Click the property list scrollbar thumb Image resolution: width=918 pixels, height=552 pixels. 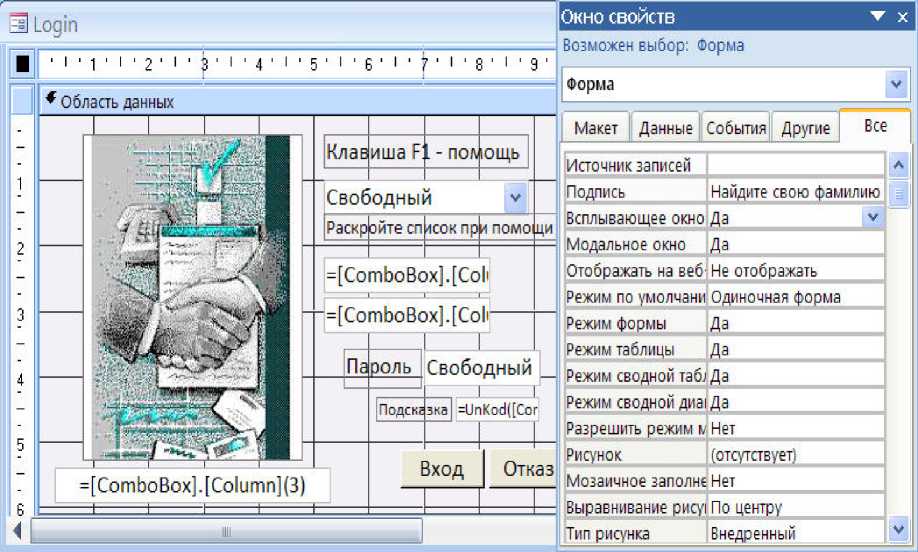899,194
